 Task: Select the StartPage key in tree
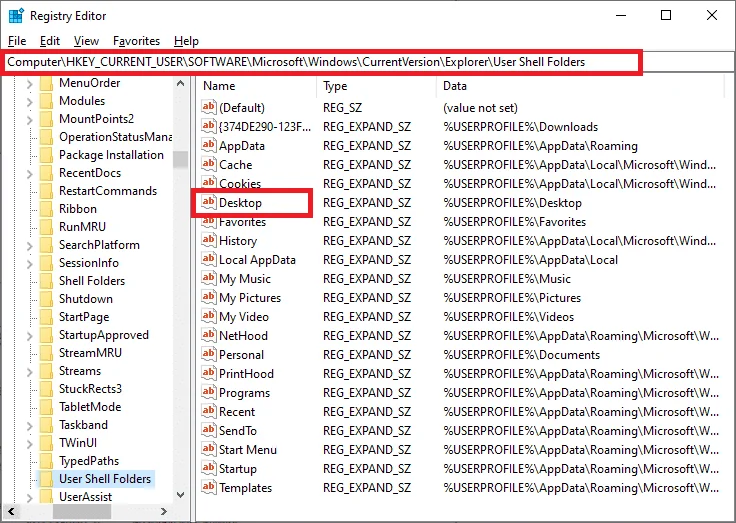click(x=84, y=317)
